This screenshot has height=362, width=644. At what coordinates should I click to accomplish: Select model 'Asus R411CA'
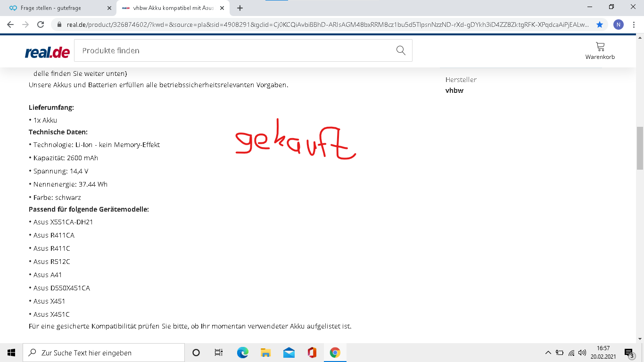pyautogui.click(x=54, y=235)
